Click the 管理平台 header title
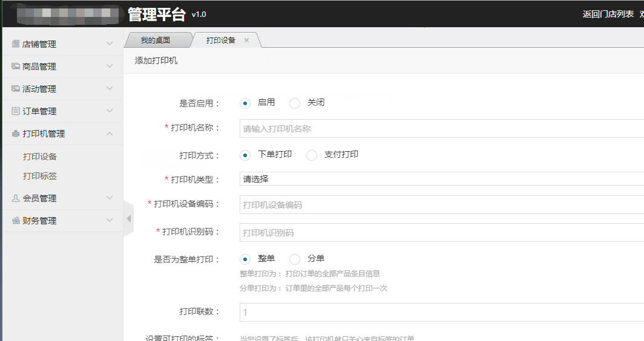The width and height of the screenshot is (644, 341). pos(157,15)
